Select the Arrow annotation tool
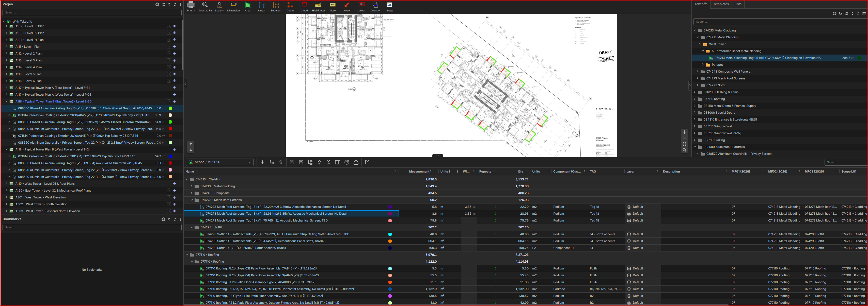This screenshot has width=868, height=306. [347, 7]
